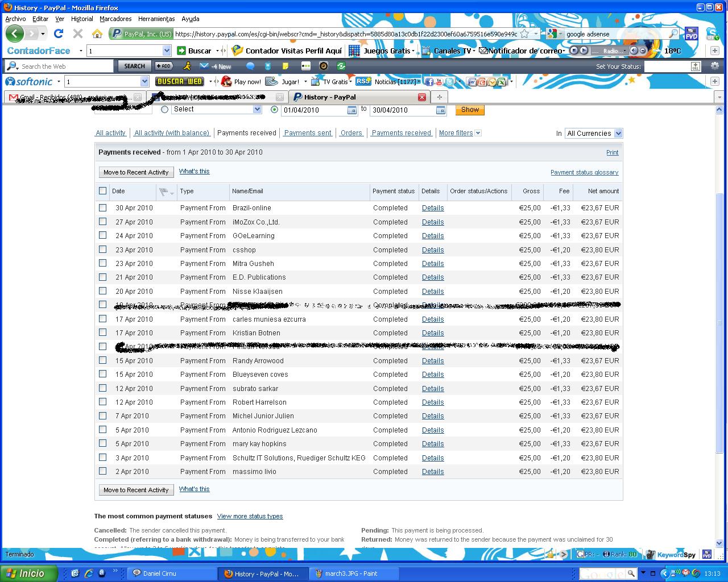Click the flag column header icon
The width and height of the screenshot is (728, 582).
pos(163,192)
